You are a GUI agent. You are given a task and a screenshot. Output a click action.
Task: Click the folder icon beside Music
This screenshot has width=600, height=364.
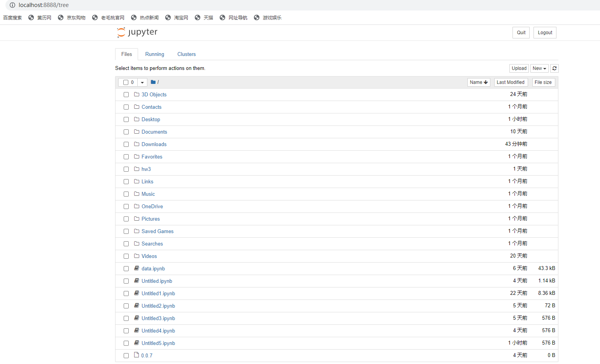136,194
